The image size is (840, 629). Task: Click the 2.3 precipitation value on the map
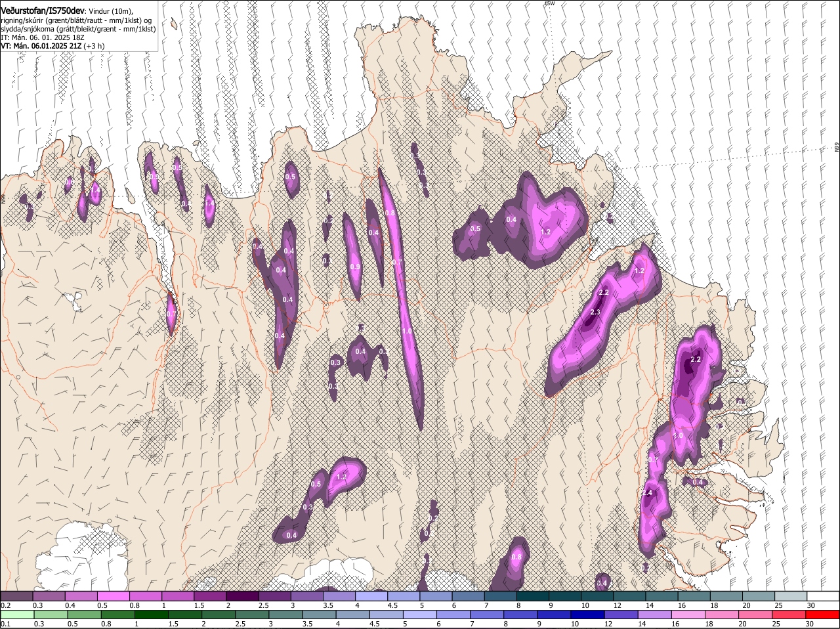click(x=595, y=313)
